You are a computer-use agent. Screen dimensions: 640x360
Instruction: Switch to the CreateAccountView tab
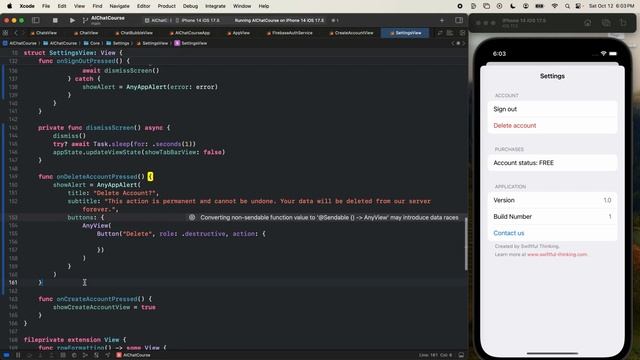click(x=351, y=33)
